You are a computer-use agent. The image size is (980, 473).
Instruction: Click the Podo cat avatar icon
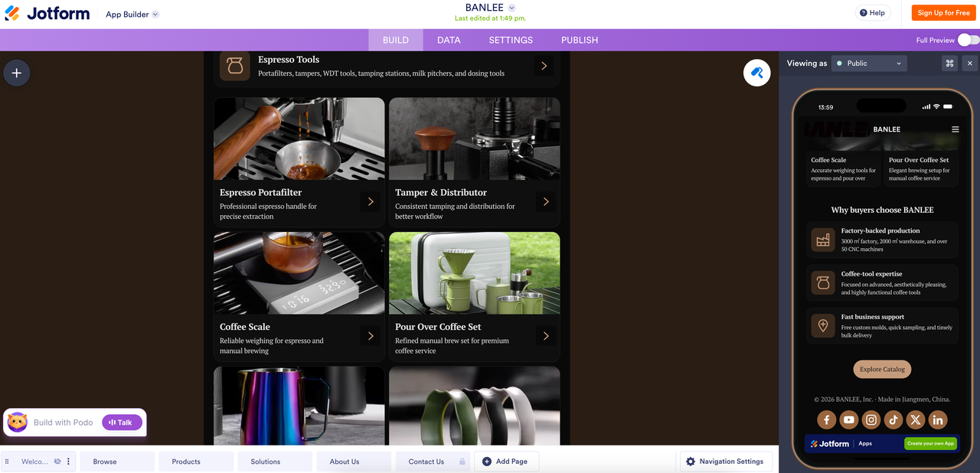(18, 422)
